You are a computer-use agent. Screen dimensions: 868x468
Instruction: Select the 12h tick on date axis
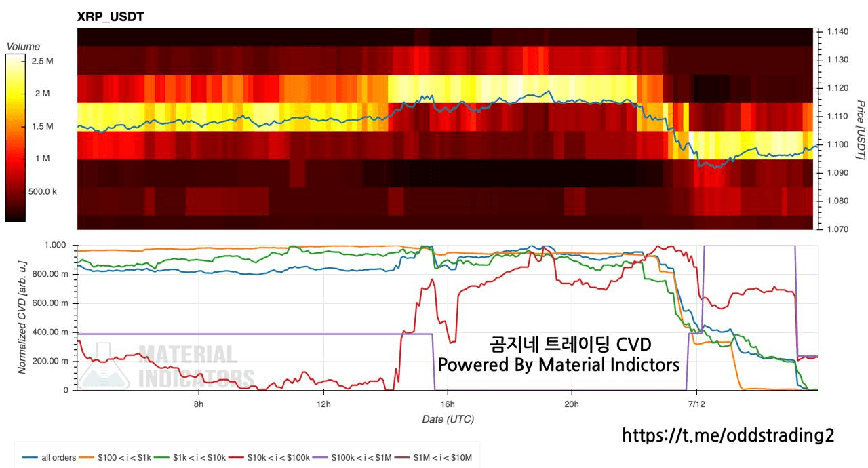(x=323, y=404)
